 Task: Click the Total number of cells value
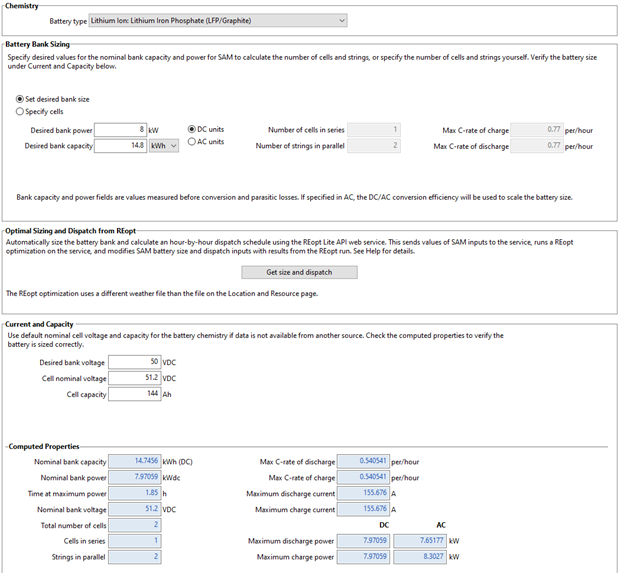click(133, 525)
